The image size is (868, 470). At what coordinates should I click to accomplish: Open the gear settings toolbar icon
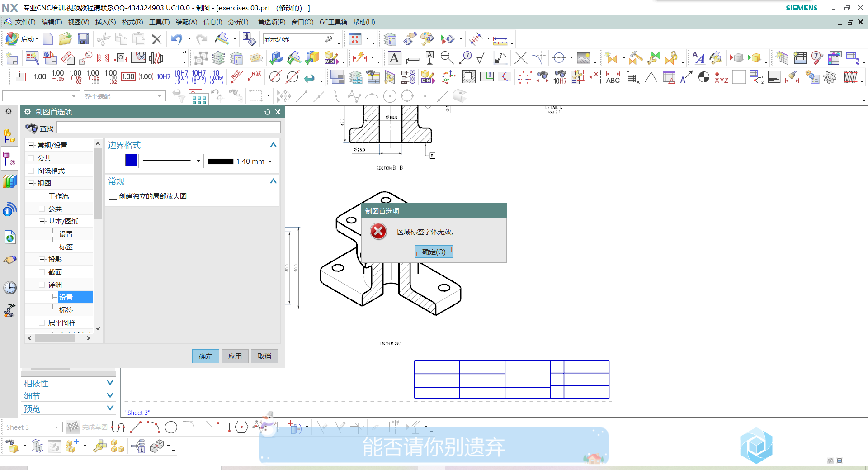[x=830, y=77]
